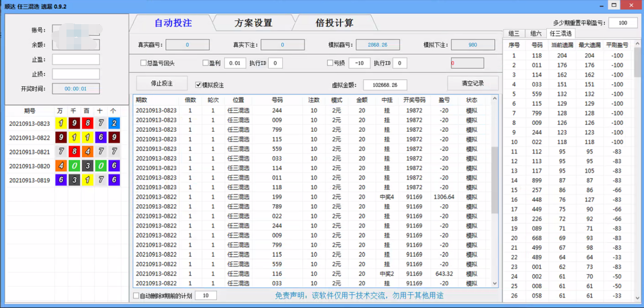Click the 模拟盈亏 field showing 2868.26

(x=378, y=45)
